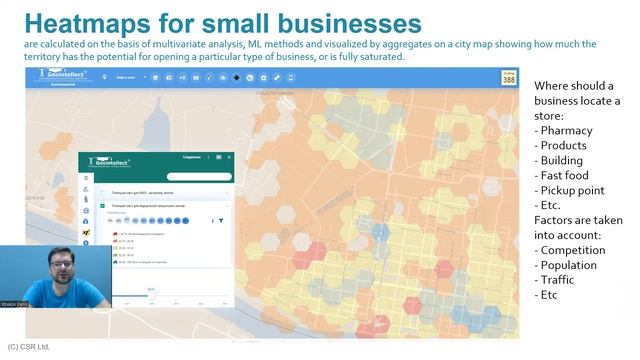Click the search field in the green panel

(199, 176)
